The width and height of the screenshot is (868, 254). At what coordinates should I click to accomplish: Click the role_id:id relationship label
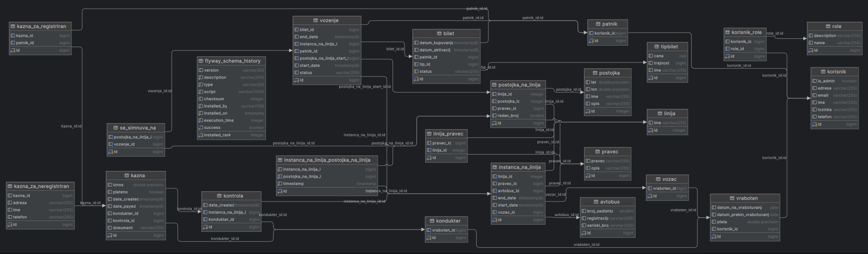[774, 33]
